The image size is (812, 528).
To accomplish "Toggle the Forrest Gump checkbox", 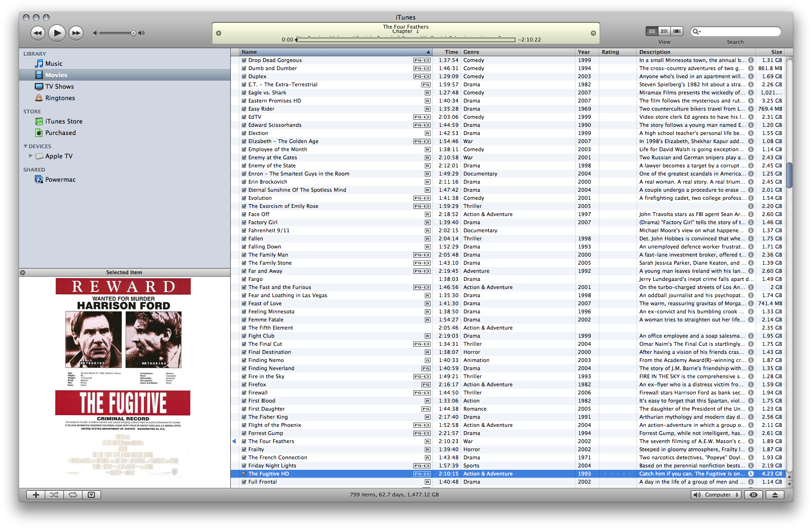I will [x=244, y=433].
